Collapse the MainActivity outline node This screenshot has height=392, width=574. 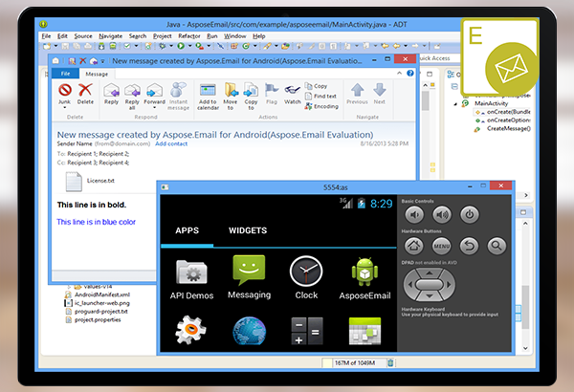click(x=455, y=104)
